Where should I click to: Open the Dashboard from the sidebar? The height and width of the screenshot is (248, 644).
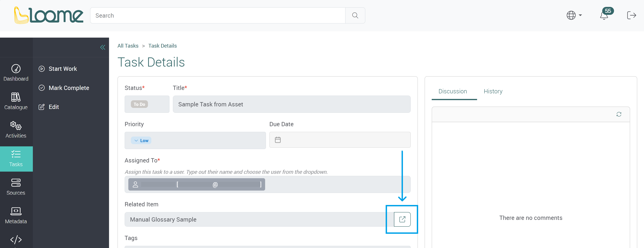point(16,73)
